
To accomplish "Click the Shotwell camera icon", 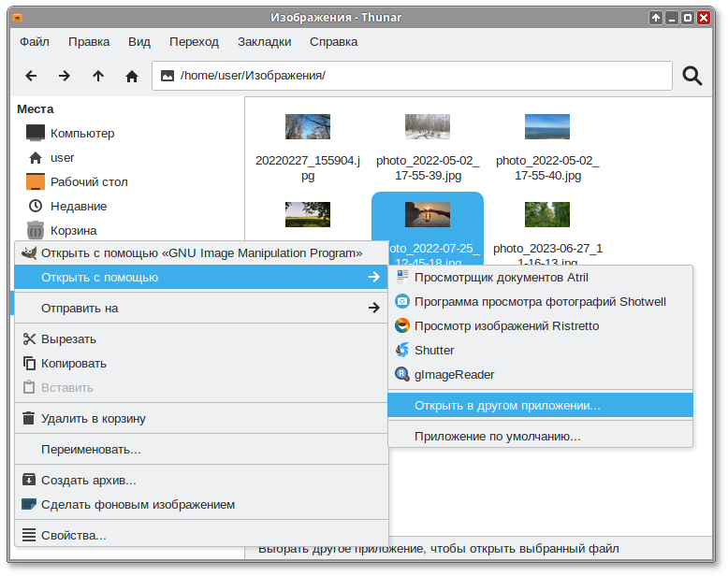I will click(x=402, y=301).
